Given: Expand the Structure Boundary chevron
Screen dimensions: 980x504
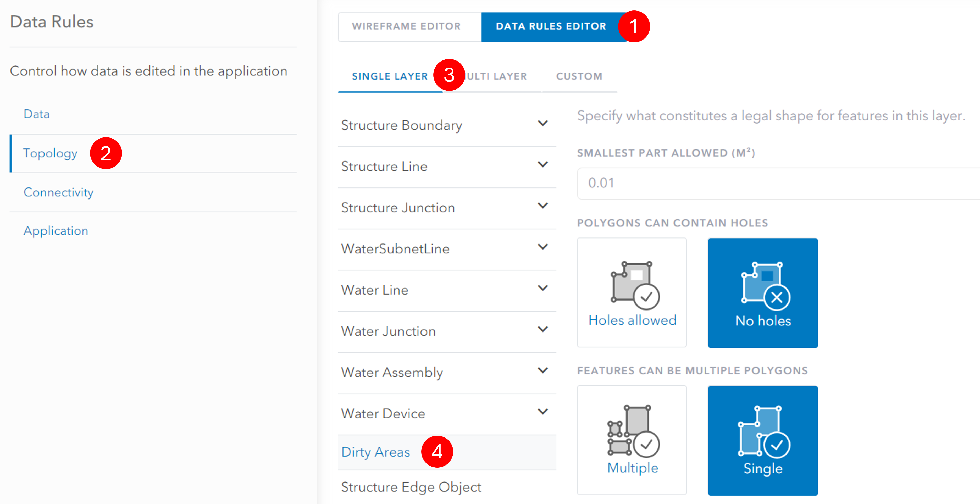Looking at the screenshot, I should click(543, 123).
